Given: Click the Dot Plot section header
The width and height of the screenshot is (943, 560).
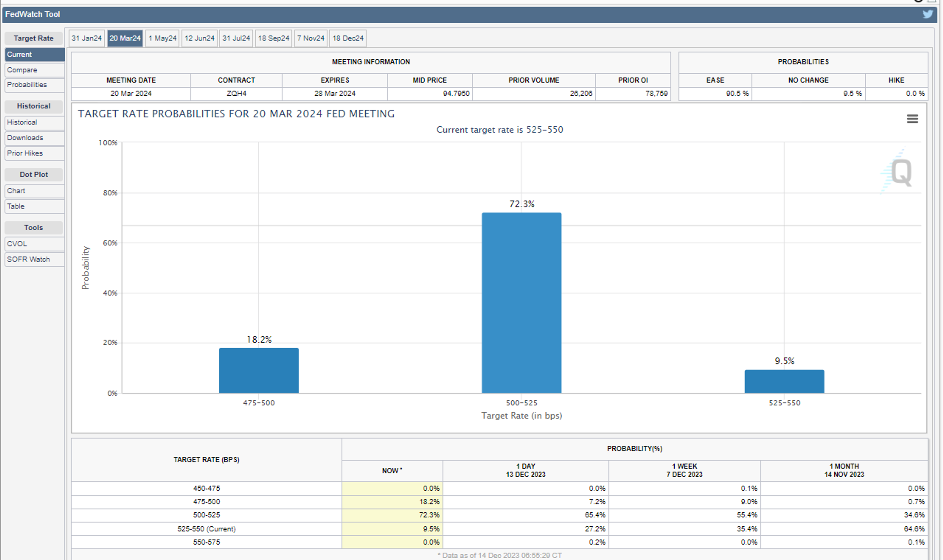Looking at the screenshot, I should [34, 174].
